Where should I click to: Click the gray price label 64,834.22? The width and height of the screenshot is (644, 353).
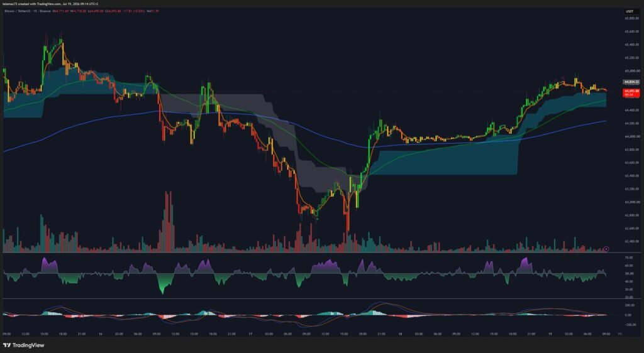tap(631, 82)
